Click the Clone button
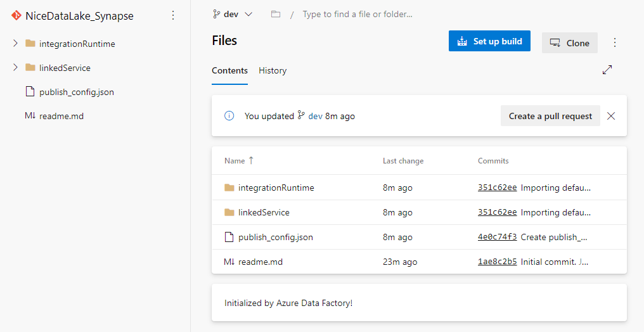 [570, 42]
